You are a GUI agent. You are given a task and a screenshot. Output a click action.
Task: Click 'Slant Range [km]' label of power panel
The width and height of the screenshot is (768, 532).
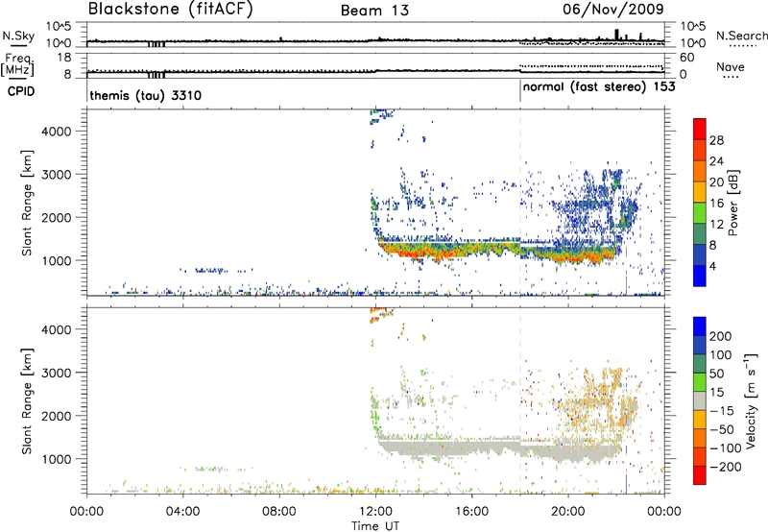tap(27, 203)
